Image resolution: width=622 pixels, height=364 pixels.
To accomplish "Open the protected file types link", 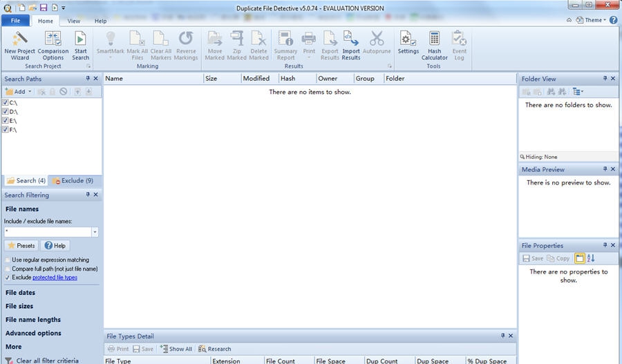I will pyautogui.click(x=55, y=278).
